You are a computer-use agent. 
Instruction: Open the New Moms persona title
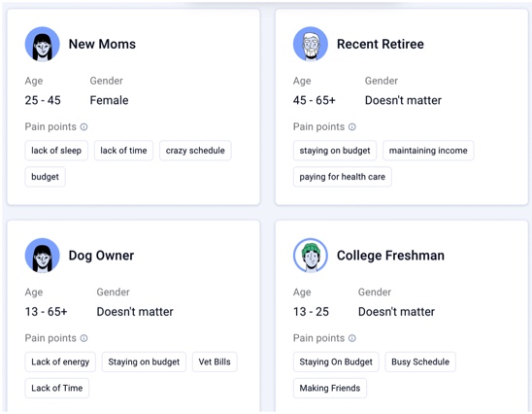point(102,44)
